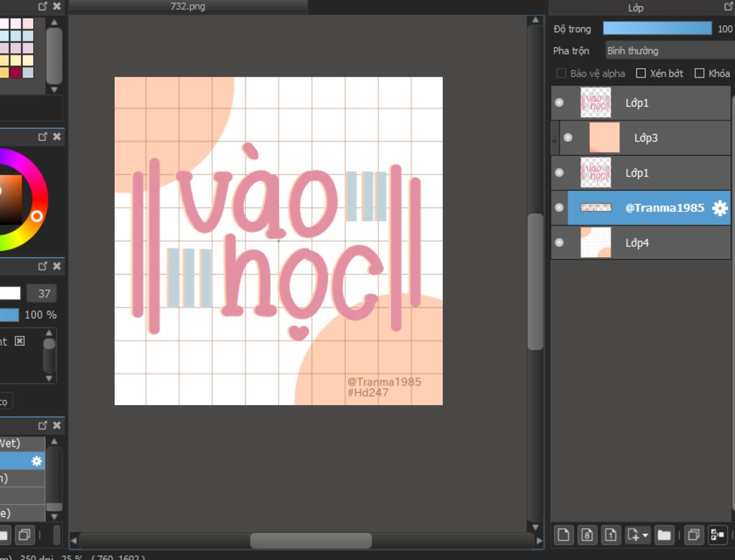Click the Lớp panel title
The image size is (735, 560).
pyautogui.click(x=636, y=7)
